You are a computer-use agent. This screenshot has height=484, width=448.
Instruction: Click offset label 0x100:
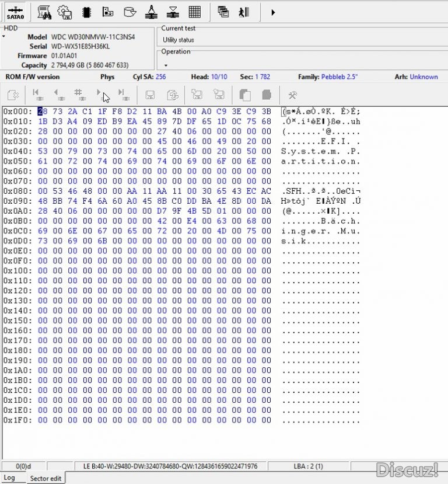(x=17, y=271)
